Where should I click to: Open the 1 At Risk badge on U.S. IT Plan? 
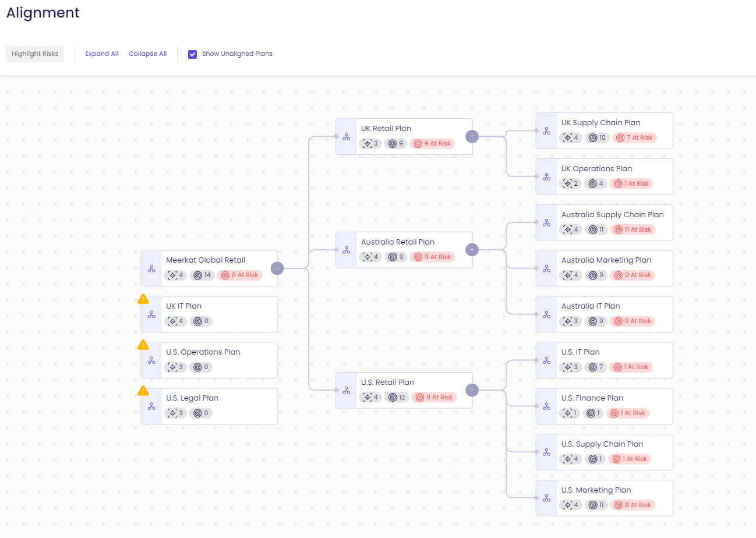point(631,367)
